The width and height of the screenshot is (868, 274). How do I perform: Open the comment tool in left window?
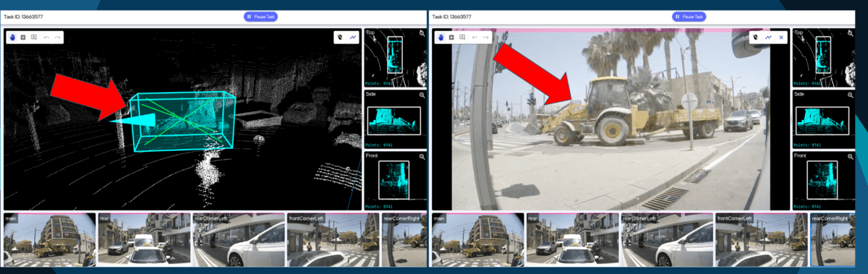tap(34, 37)
